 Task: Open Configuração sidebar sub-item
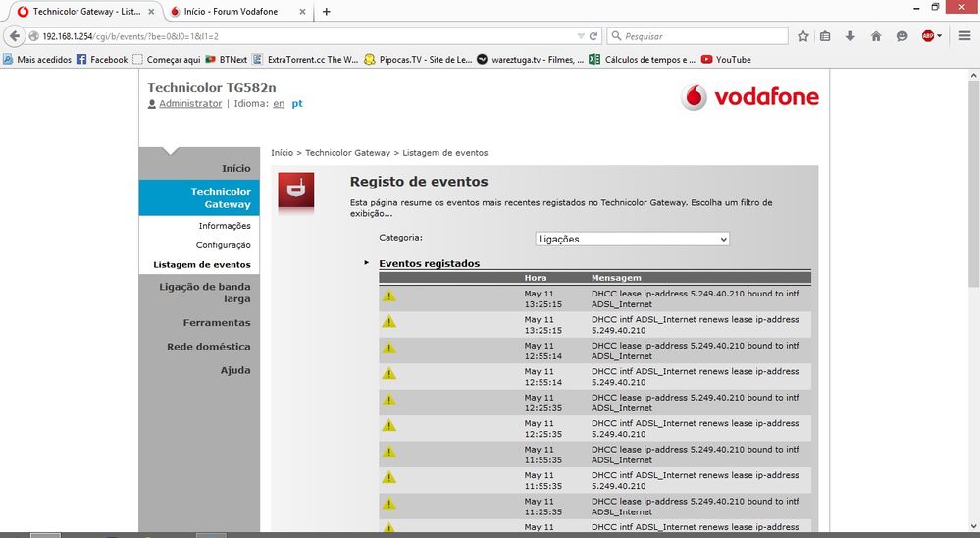pyautogui.click(x=223, y=245)
